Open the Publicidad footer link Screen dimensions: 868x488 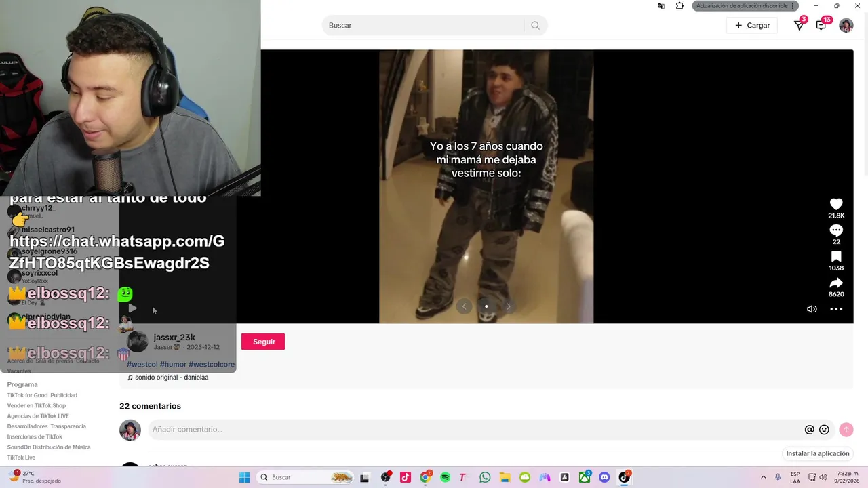click(x=64, y=395)
